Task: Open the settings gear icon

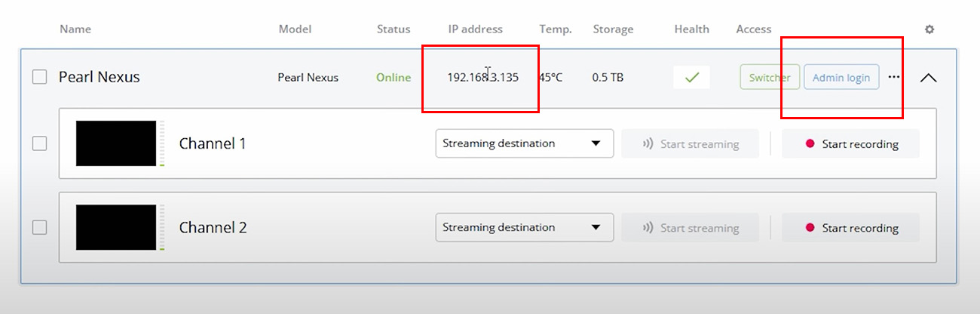Action: click(929, 29)
